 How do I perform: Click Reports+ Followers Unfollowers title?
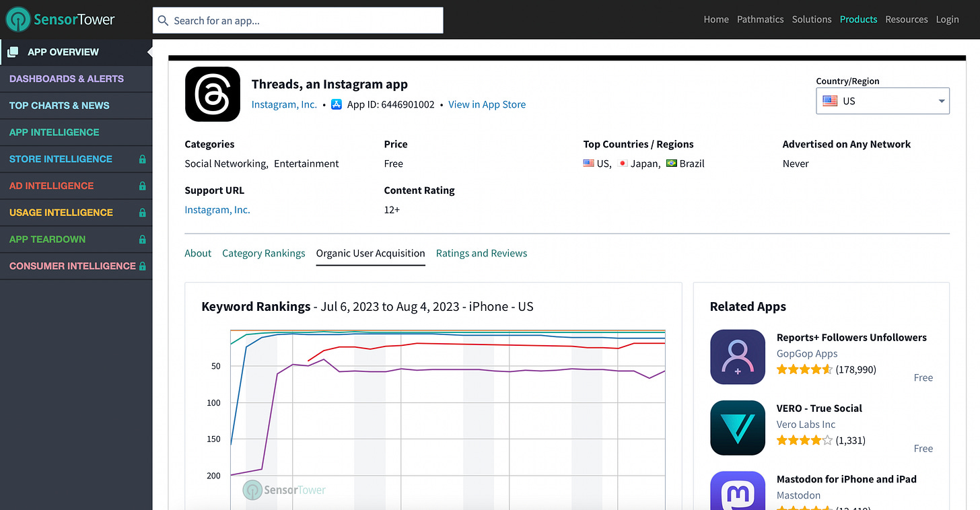tap(851, 337)
